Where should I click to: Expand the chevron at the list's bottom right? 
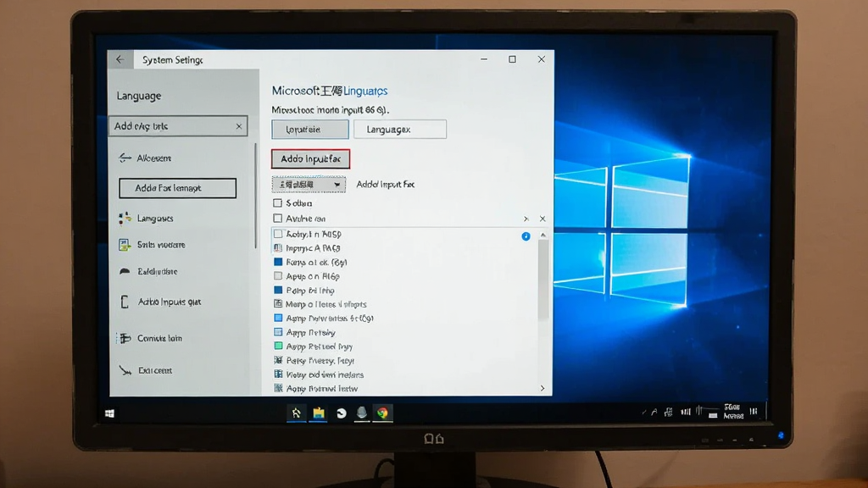pyautogui.click(x=542, y=388)
